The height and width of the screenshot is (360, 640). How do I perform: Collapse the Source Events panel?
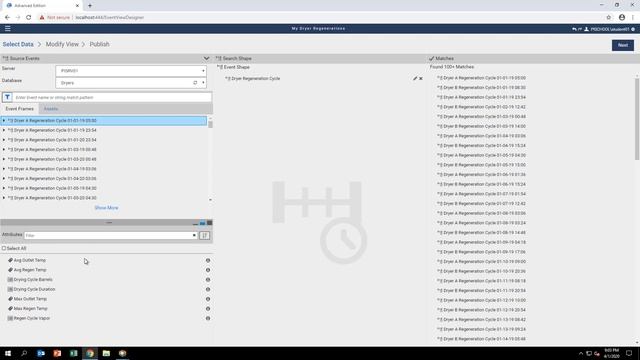click(x=206, y=59)
